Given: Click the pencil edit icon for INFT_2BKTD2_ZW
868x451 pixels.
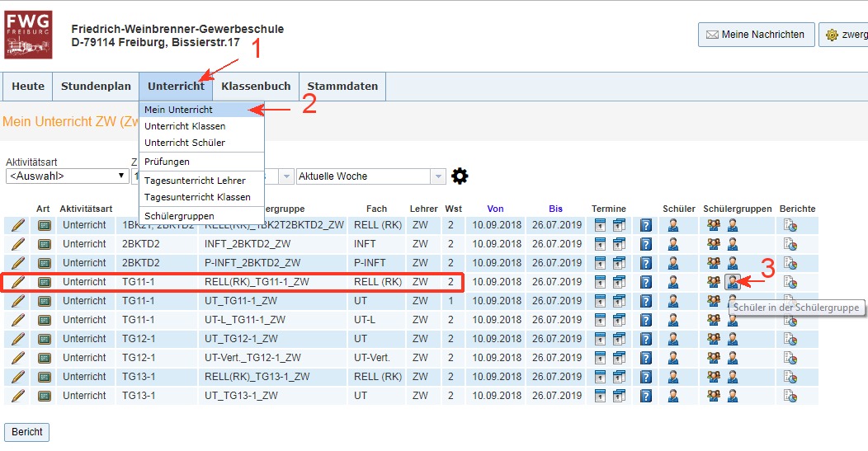Looking at the screenshot, I should click(x=17, y=244).
